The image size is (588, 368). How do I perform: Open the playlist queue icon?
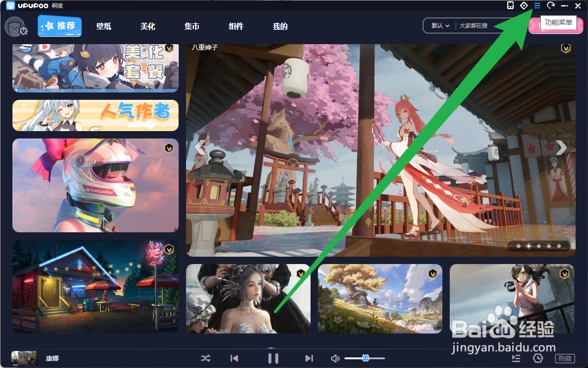516,358
